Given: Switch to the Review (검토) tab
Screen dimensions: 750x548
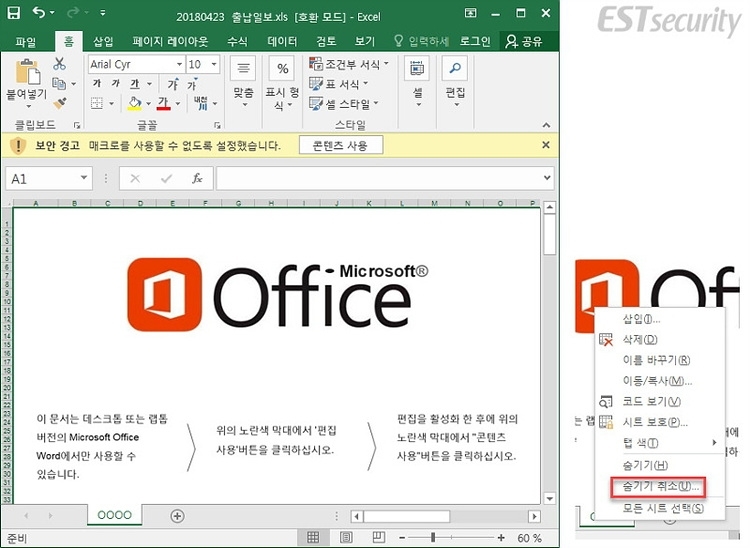Looking at the screenshot, I should click(x=326, y=42).
